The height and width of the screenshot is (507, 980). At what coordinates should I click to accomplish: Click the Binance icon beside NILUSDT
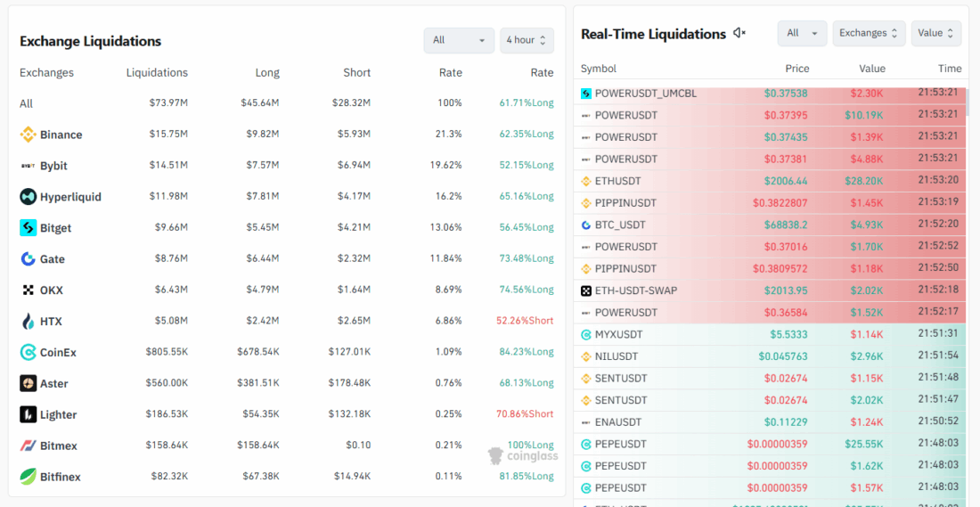coord(586,357)
